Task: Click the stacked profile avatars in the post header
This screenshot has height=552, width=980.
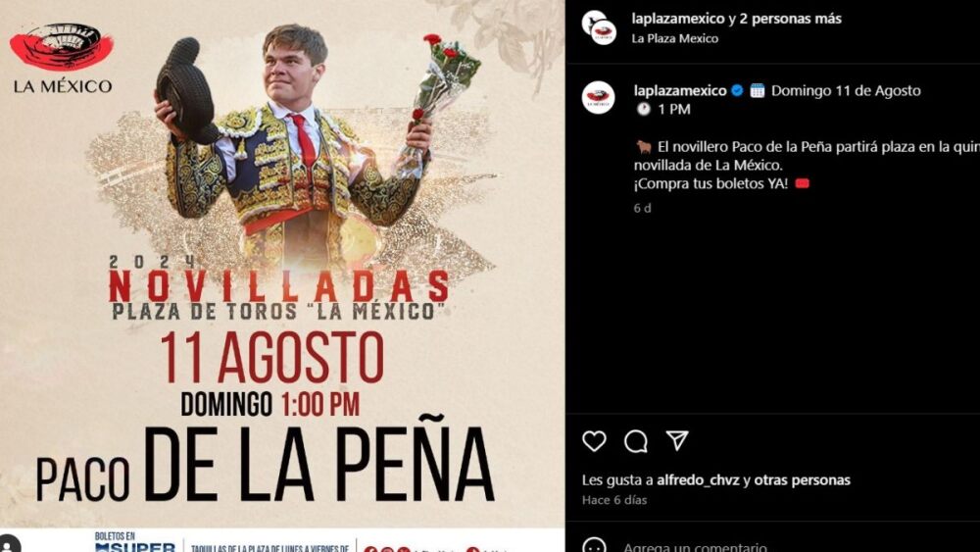Action: 598,27
